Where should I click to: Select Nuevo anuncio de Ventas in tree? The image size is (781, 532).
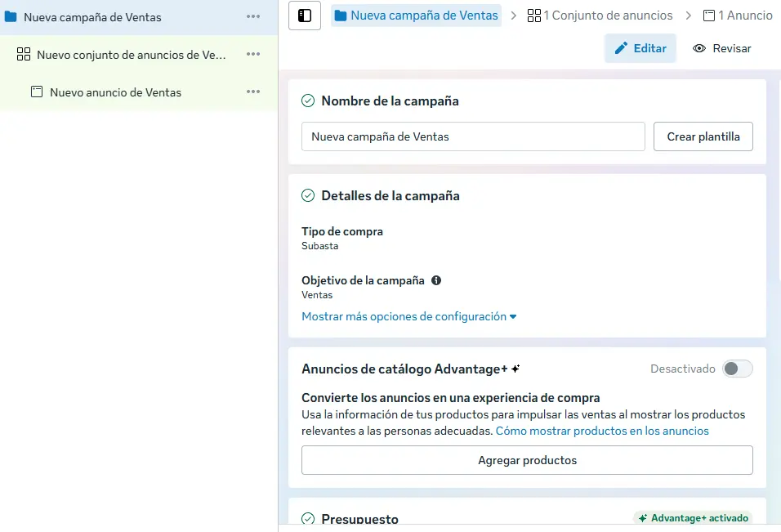pos(115,92)
